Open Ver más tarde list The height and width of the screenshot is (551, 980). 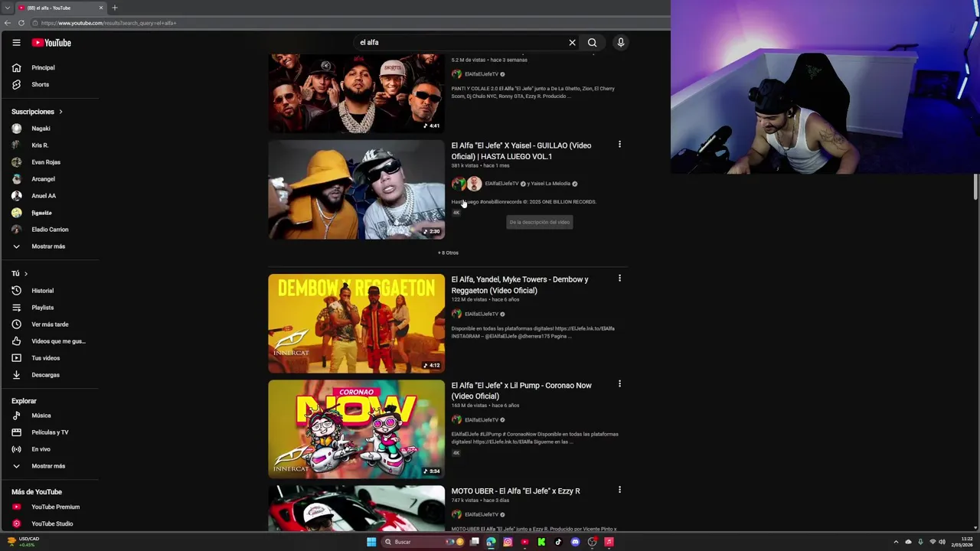[50, 324]
